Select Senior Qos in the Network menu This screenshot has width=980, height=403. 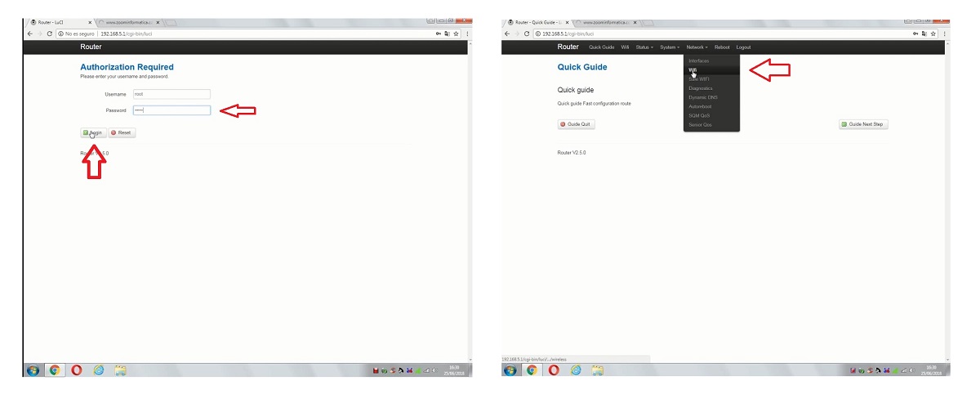click(711, 124)
